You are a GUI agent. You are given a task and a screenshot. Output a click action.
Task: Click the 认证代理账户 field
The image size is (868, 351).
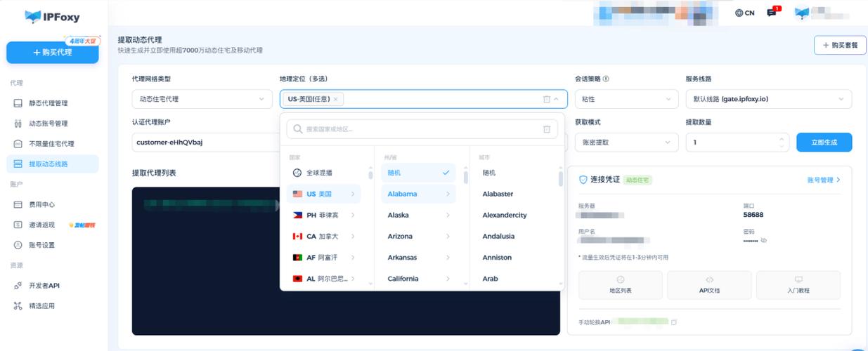205,143
